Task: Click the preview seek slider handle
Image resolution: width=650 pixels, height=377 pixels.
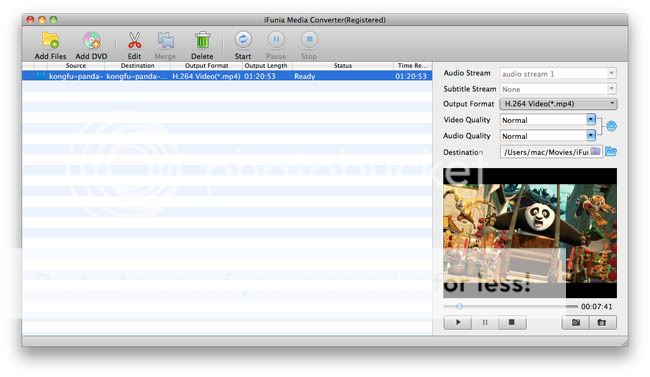Action: click(x=459, y=306)
